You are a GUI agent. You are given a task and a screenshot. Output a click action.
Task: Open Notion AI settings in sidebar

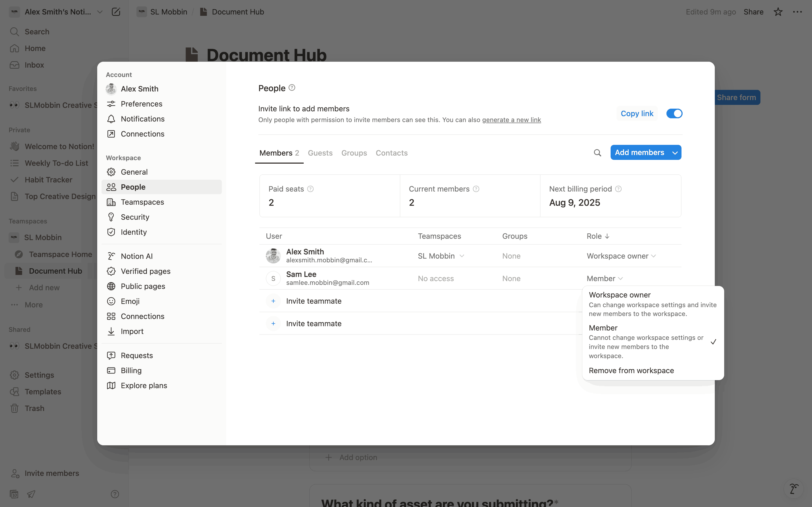(137, 256)
